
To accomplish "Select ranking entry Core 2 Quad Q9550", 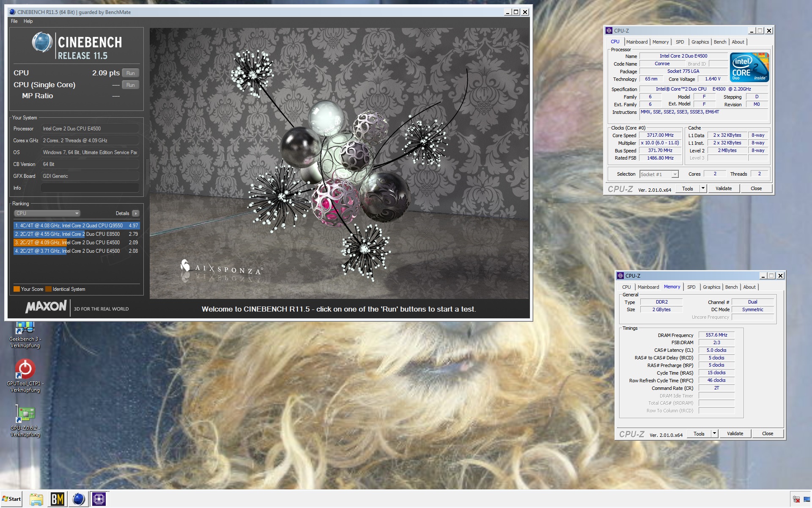I will click(x=77, y=226).
